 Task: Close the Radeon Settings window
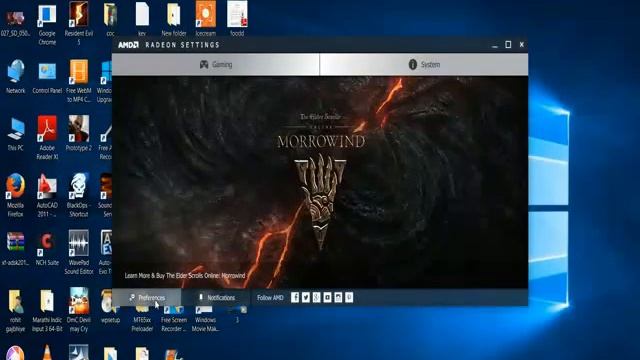point(522,44)
